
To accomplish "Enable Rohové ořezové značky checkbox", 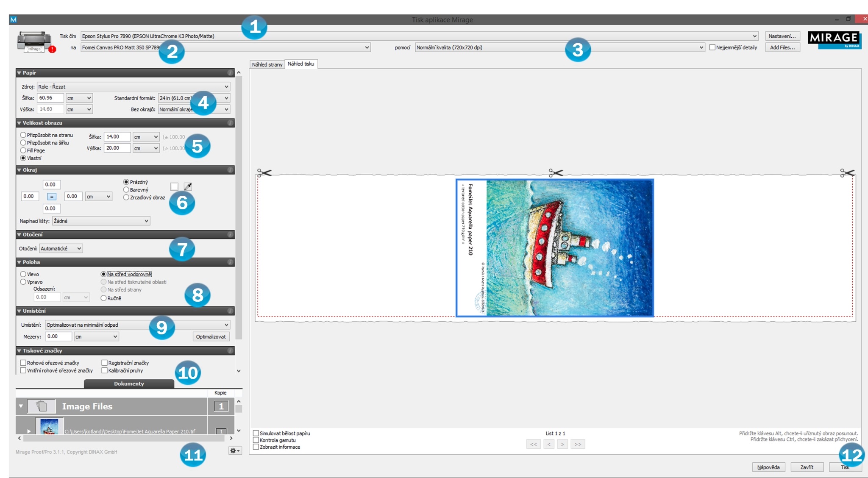I will click(23, 363).
